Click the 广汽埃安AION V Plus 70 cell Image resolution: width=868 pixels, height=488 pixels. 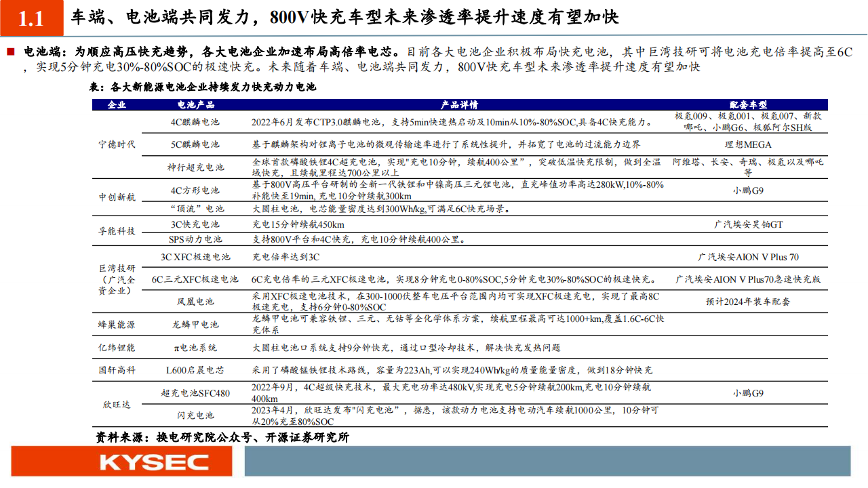(x=748, y=257)
